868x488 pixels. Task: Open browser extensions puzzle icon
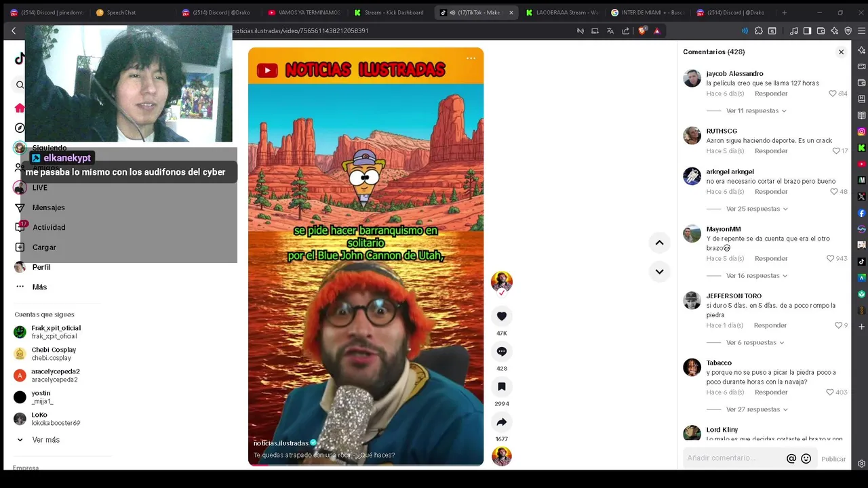759,30
